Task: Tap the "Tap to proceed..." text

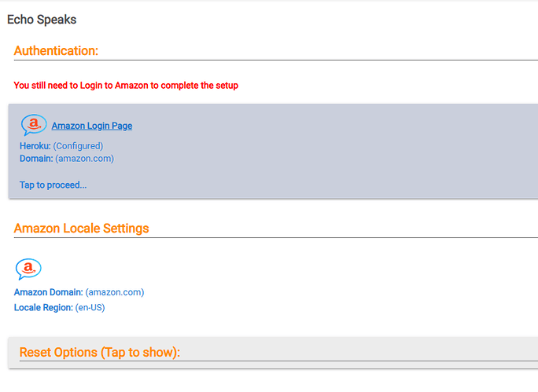Action: (x=53, y=185)
